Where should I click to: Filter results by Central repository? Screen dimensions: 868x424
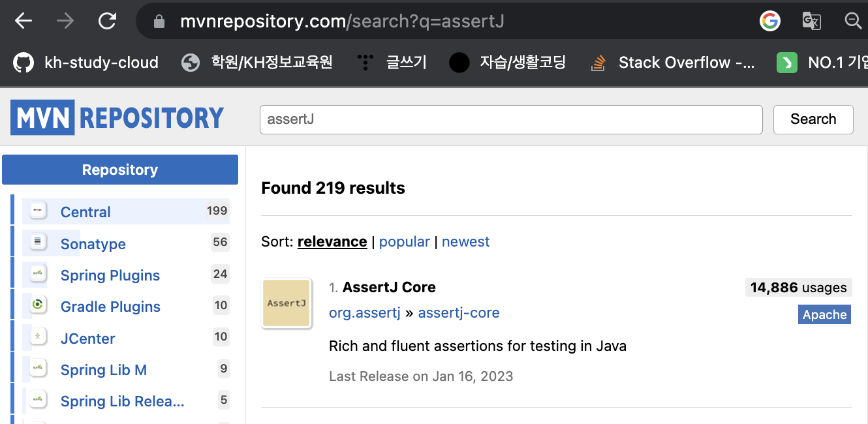pos(85,212)
